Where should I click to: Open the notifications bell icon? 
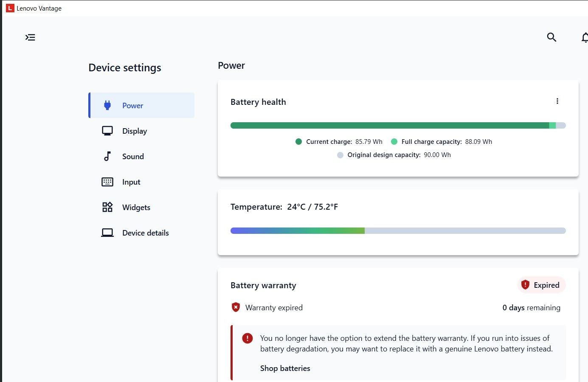[x=585, y=37]
